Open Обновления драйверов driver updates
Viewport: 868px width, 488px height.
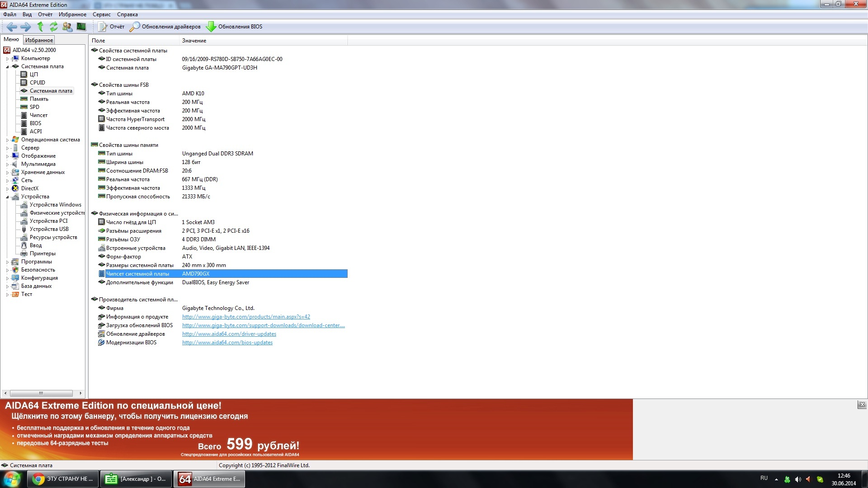click(165, 27)
